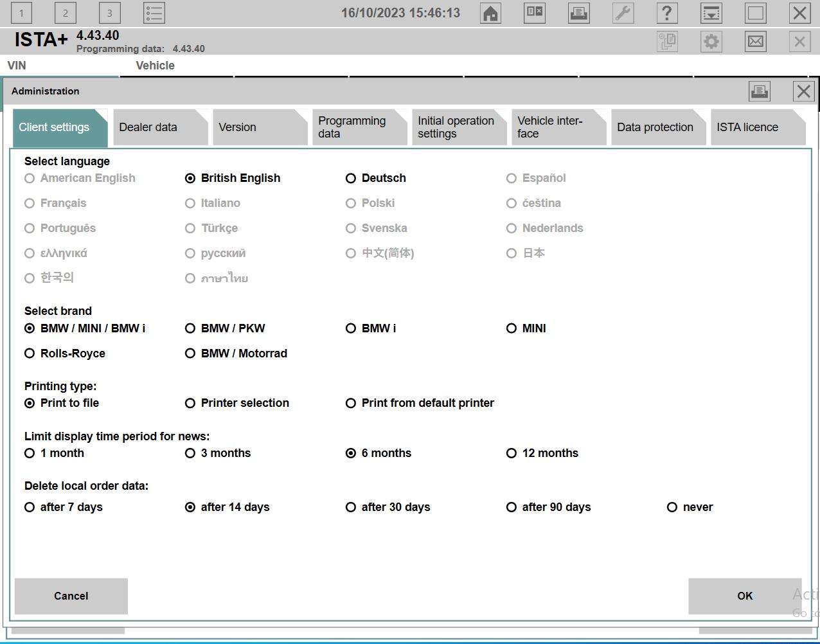Select British English language
This screenshot has width=820, height=644.
point(233,178)
